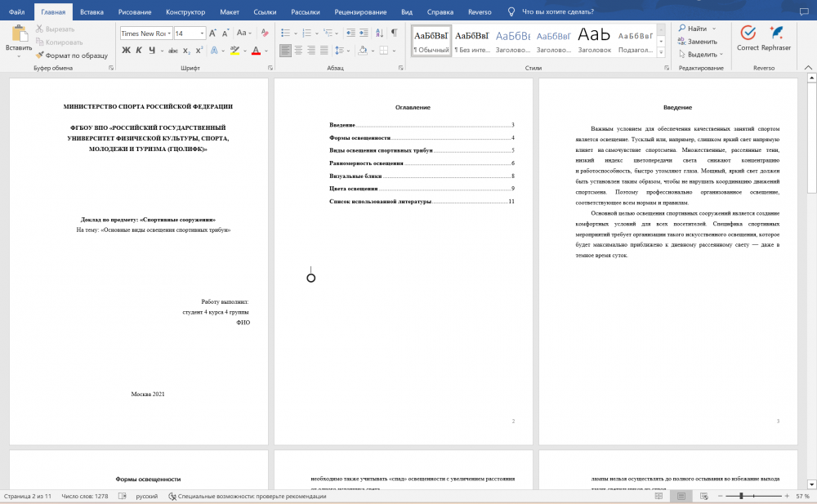
Task: Switch to the Reverso tab
Action: click(480, 11)
